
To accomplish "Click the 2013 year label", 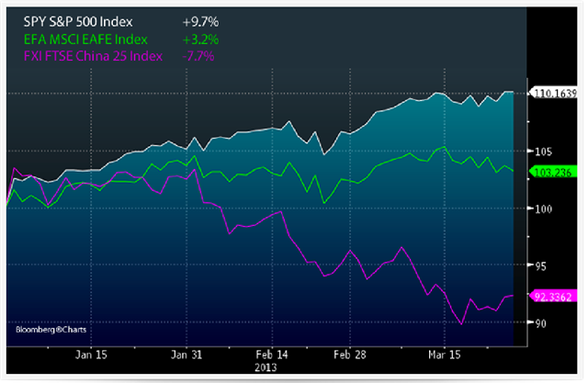I will [x=266, y=367].
